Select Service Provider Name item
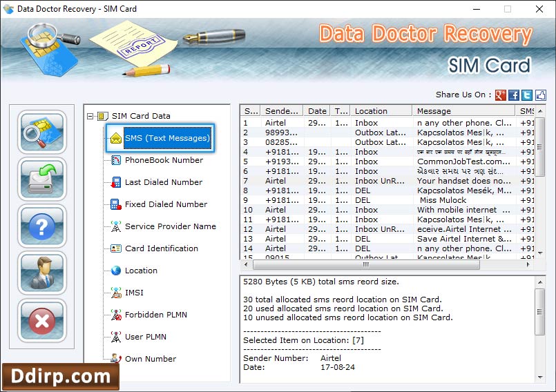 (170, 226)
